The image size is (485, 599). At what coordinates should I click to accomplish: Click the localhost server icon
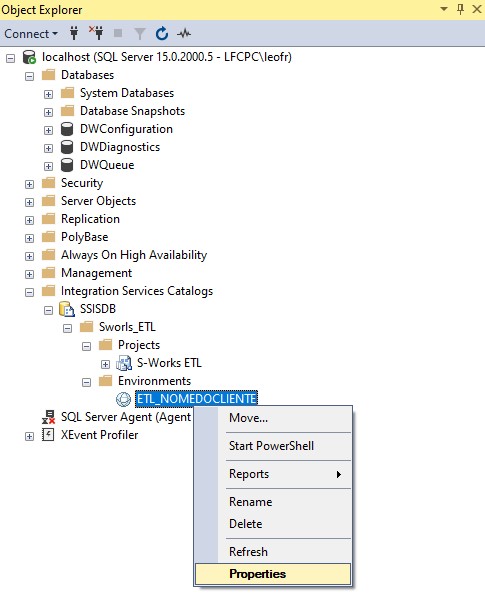(29, 57)
